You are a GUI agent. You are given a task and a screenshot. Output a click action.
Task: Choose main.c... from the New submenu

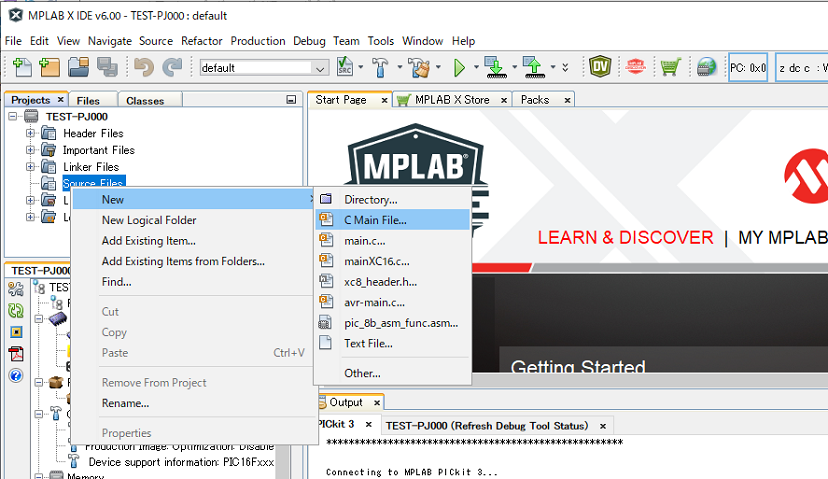point(392,240)
